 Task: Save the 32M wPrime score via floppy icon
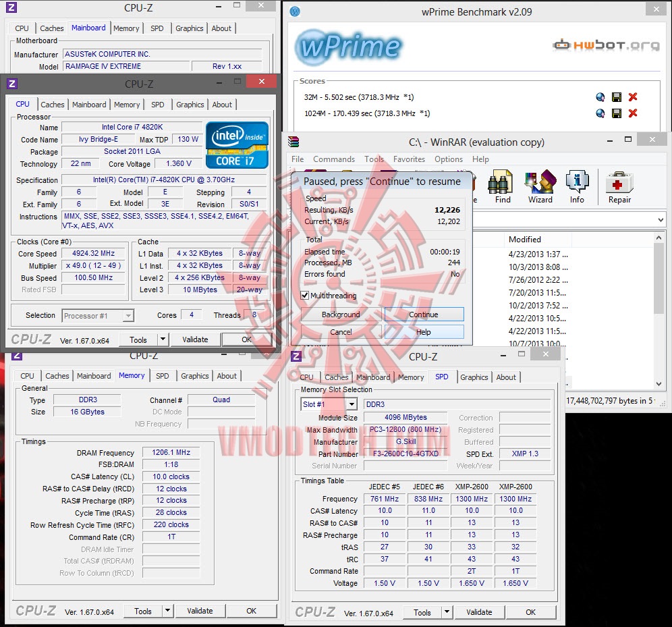pyautogui.click(x=616, y=97)
